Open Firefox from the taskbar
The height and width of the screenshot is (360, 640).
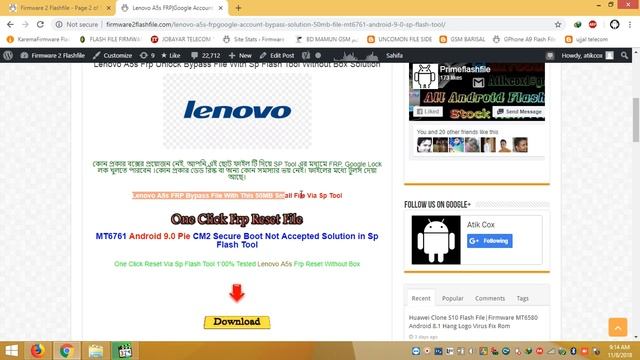pos(38,351)
